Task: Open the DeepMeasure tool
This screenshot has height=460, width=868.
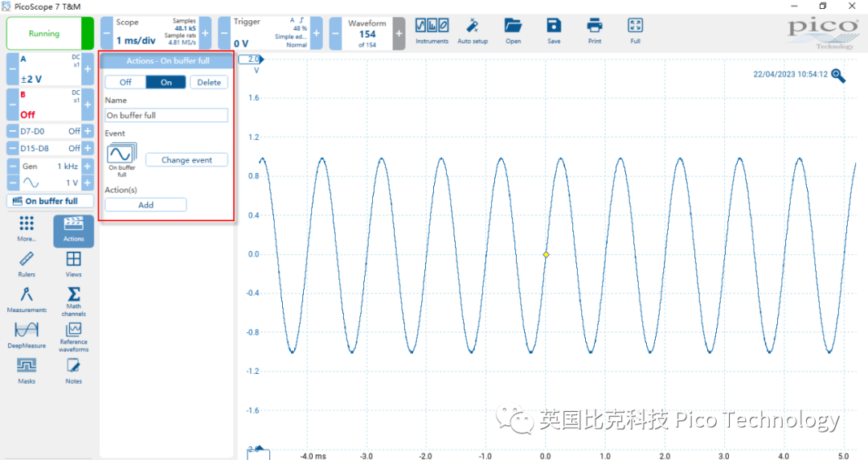Action: pos(27,335)
